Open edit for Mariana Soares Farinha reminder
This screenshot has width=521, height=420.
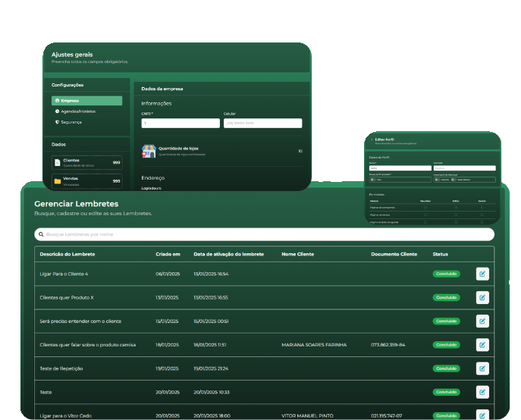pos(482,344)
